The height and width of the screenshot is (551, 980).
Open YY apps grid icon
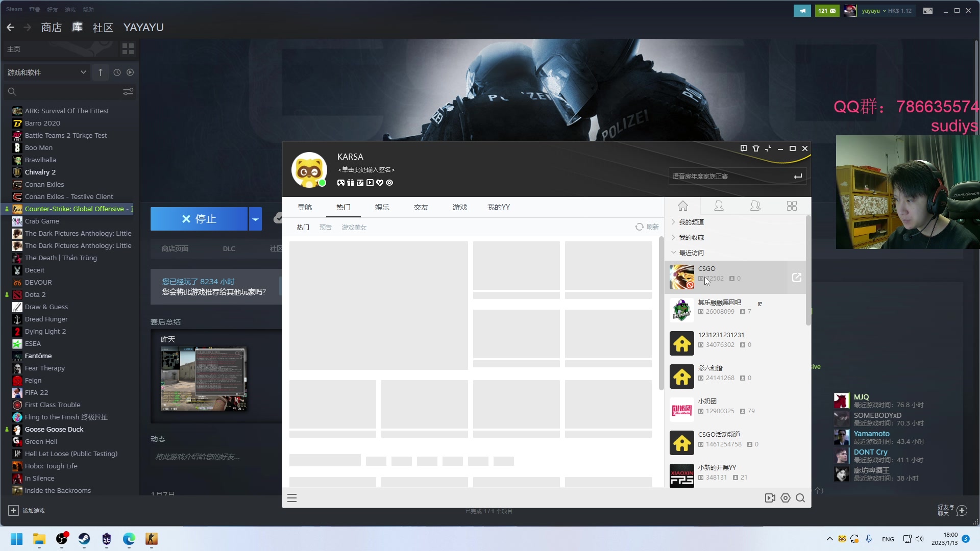coord(792,206)
